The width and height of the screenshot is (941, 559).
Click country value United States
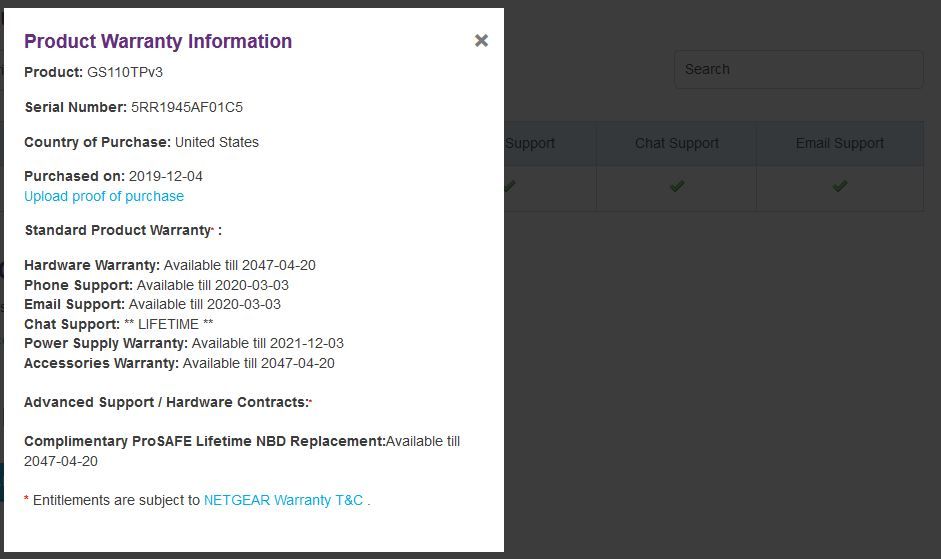pos(217,142)
